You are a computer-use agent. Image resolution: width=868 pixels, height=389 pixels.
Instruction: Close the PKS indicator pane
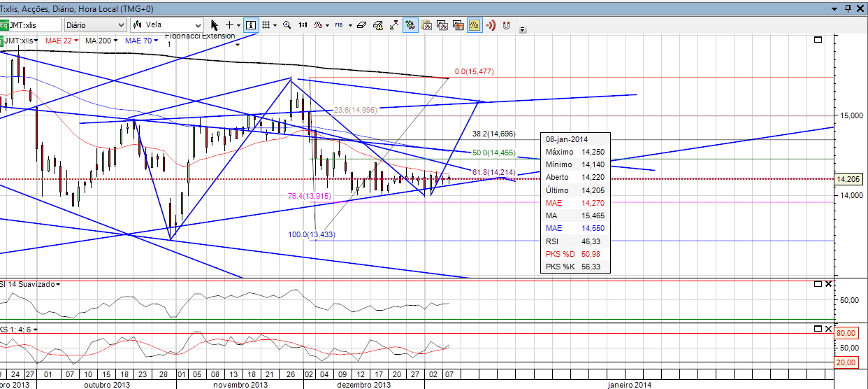tap(829, 329)
